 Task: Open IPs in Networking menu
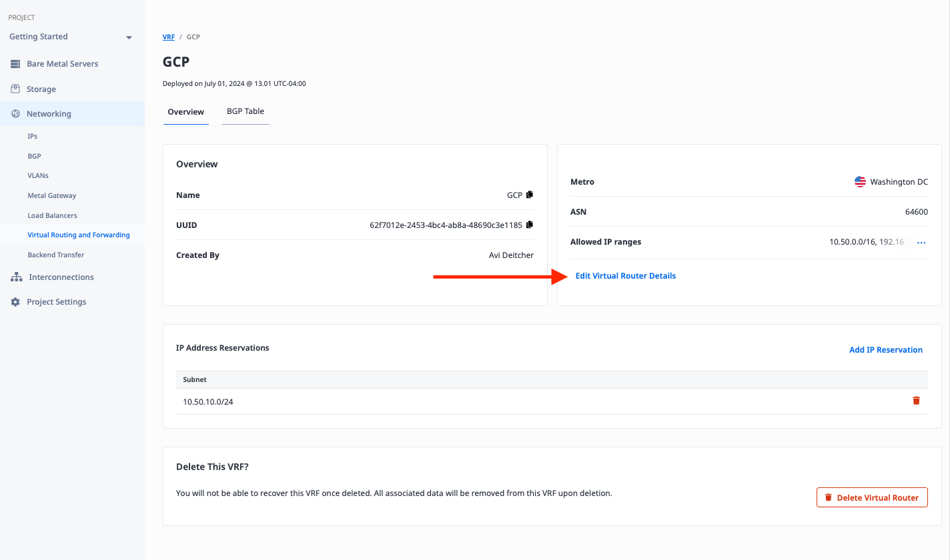coord(33,136)
